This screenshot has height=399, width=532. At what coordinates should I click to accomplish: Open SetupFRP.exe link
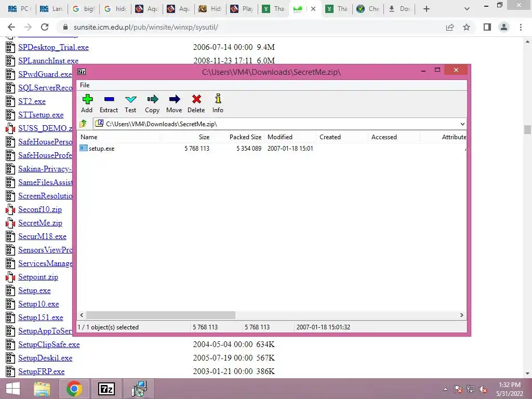(x=42, y=371)
